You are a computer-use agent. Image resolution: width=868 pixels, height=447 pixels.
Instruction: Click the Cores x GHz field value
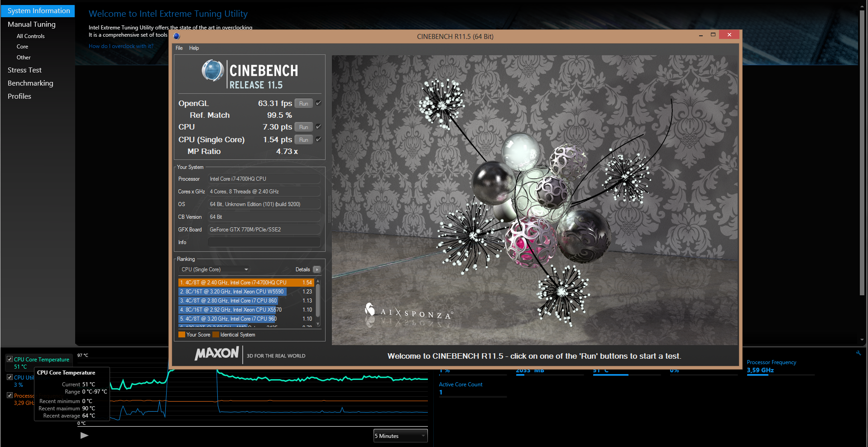click(x=264, y=192)
